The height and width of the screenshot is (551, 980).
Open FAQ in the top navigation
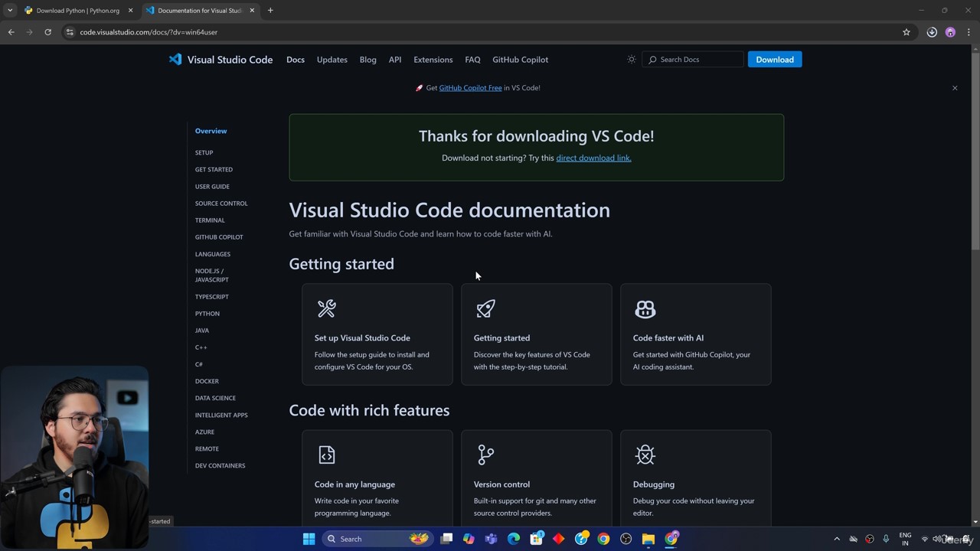point(472,60)
